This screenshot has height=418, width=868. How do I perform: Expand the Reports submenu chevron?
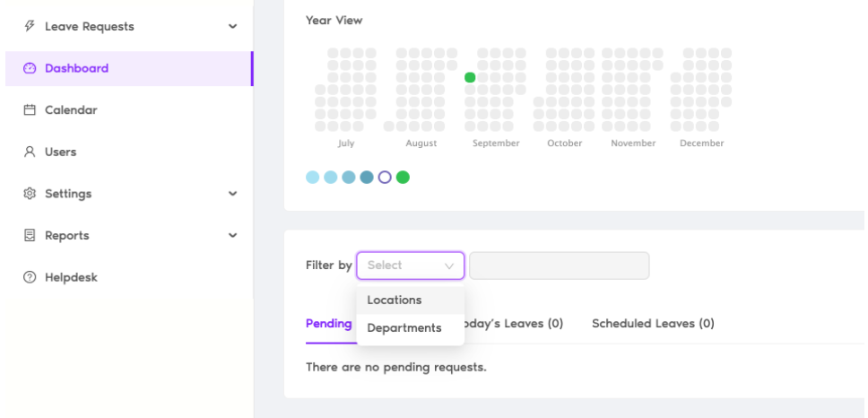[233, 235]
